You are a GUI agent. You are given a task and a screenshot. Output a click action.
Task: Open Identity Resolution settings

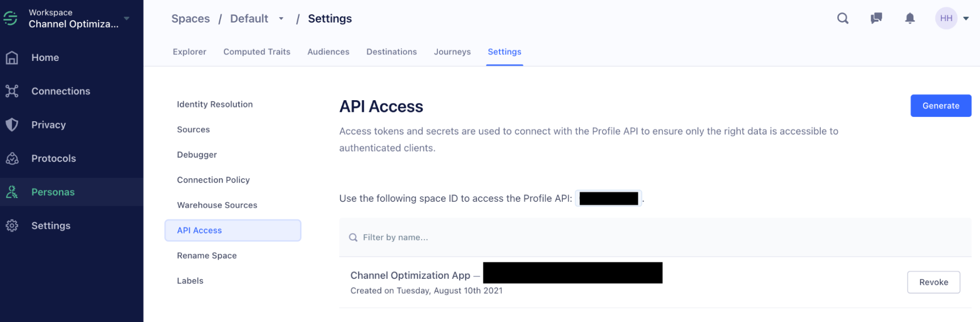click(215, 105)
